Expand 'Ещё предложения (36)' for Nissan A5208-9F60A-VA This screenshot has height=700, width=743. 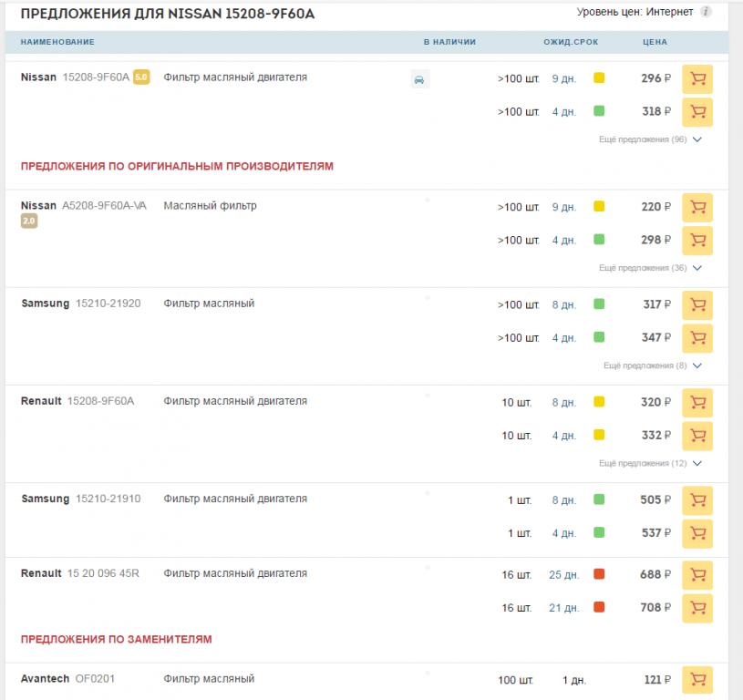650,268
